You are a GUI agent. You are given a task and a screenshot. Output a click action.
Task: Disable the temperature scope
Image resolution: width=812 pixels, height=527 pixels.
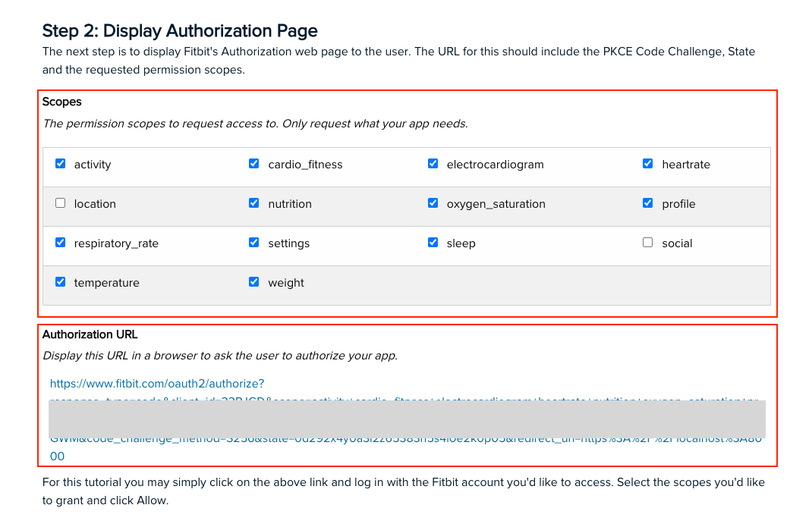(60, 281)
